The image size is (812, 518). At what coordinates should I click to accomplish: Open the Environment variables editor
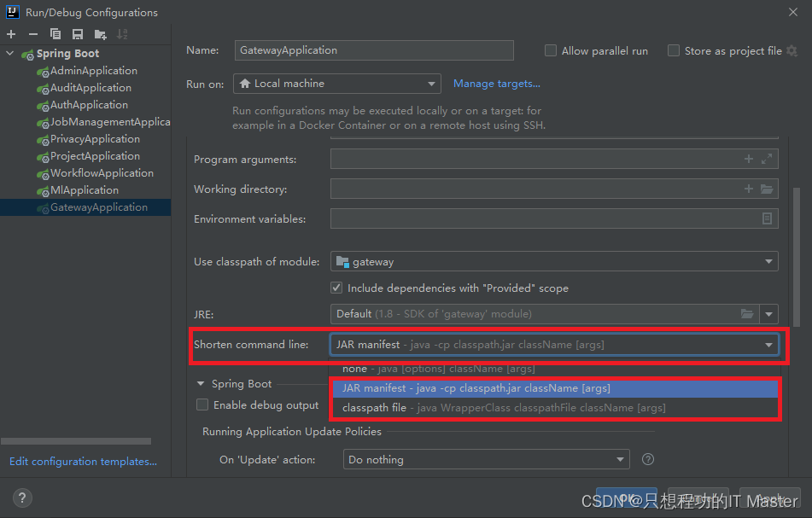[767, 218]
